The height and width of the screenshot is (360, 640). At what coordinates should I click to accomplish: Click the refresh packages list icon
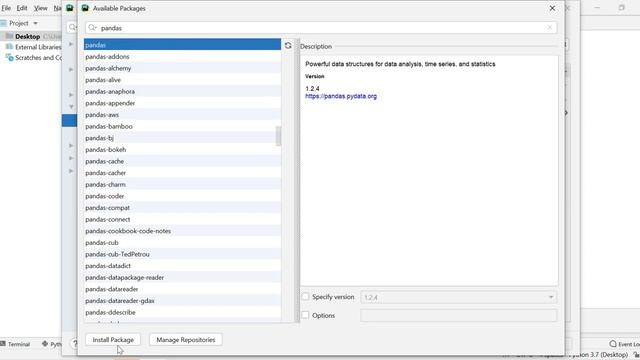click(x=288, y=45)
